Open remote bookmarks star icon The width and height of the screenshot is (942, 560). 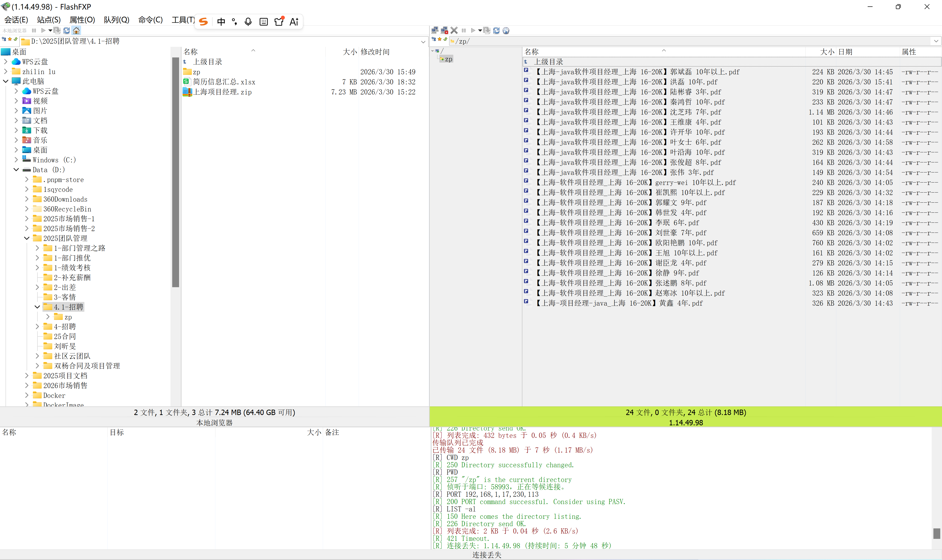440,39
